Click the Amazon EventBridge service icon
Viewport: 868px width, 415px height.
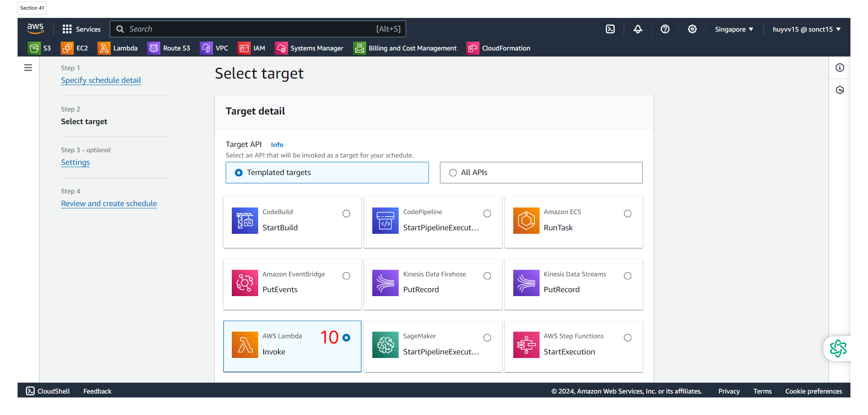(245, 283)
